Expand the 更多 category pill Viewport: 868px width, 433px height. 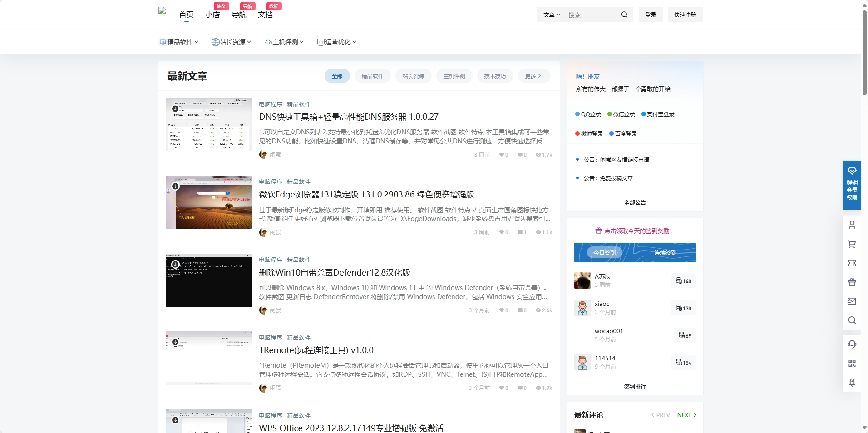(534, 76)
